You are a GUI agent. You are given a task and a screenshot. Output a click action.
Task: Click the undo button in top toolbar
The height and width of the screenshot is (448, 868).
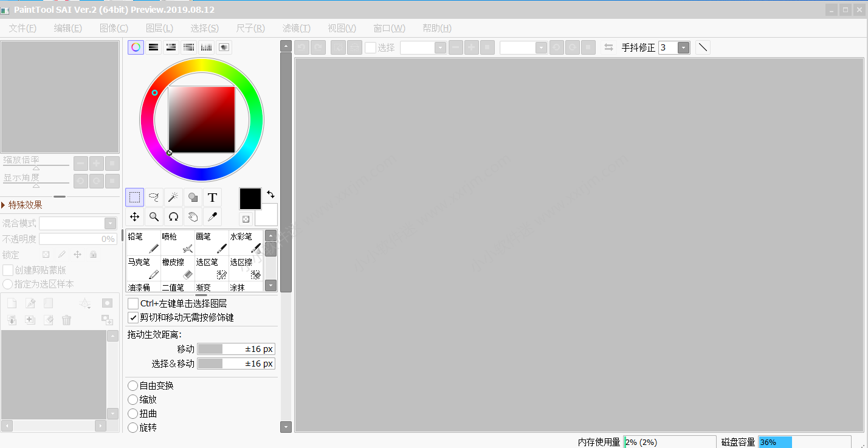[x=302, y=47]
